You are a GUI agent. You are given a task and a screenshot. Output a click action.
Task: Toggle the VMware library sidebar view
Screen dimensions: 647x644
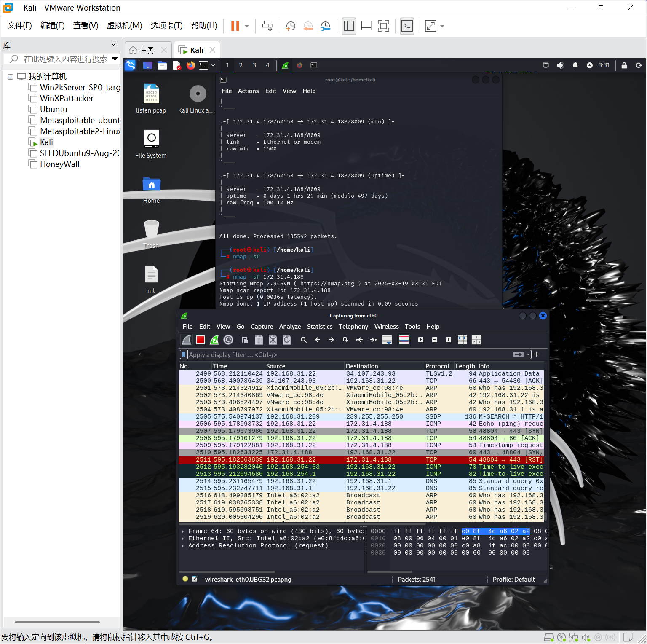pos(349,26)
